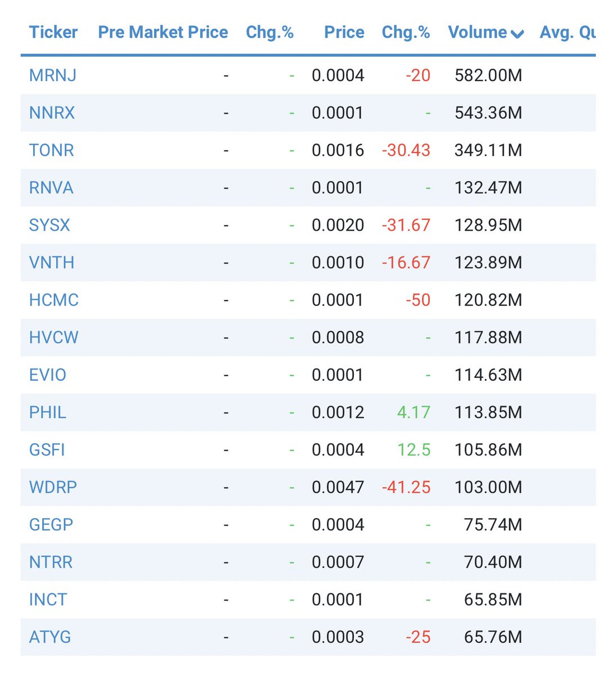The width and height of the screenshot is (616, 675).
Task: Open the MRNJ ticker link
Action: point(53,75)
